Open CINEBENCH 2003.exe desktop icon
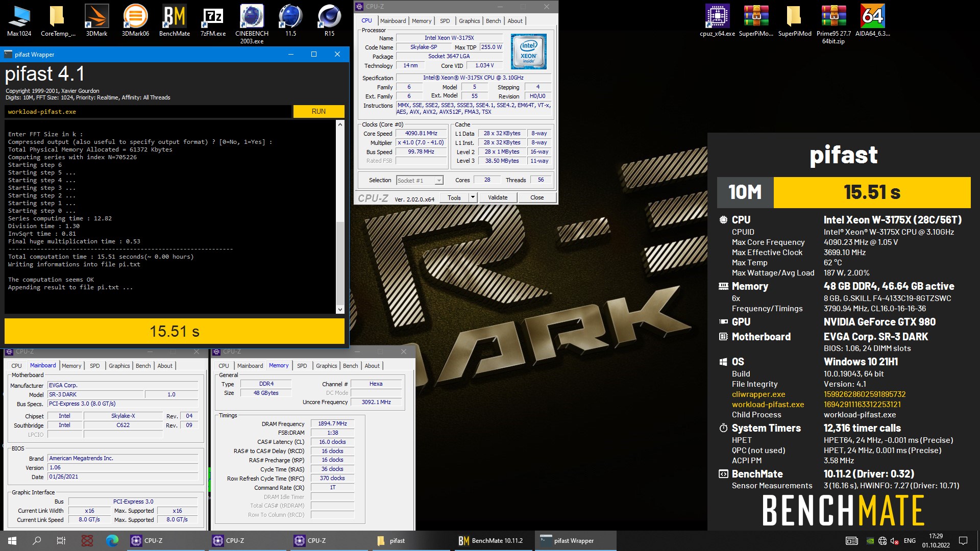 pyautogui.click(x=252, y=24)
